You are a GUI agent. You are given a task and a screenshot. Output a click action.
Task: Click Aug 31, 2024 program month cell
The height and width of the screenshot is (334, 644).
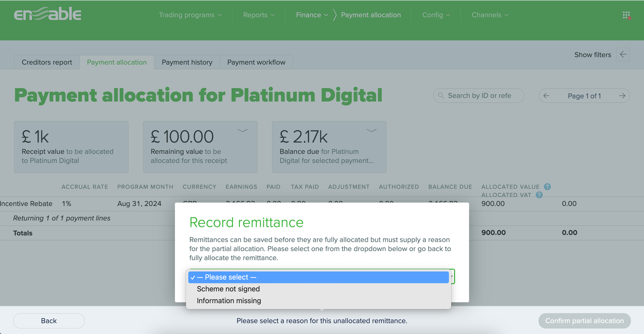[139, 204]
